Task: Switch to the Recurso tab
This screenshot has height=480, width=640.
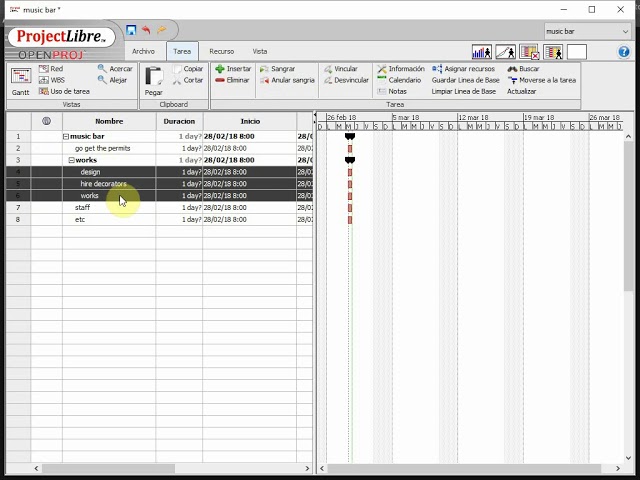Action: (x=222, y=51)
